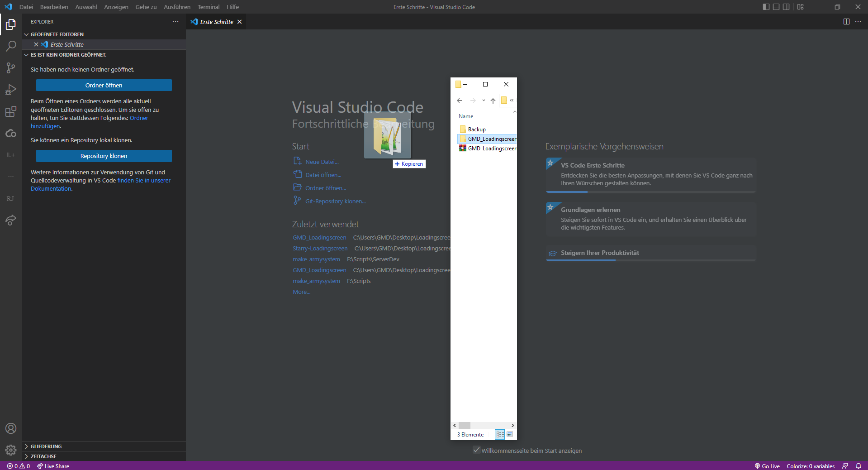
Task: Open the Live Share activity bar icon
Action: (11, 220)
